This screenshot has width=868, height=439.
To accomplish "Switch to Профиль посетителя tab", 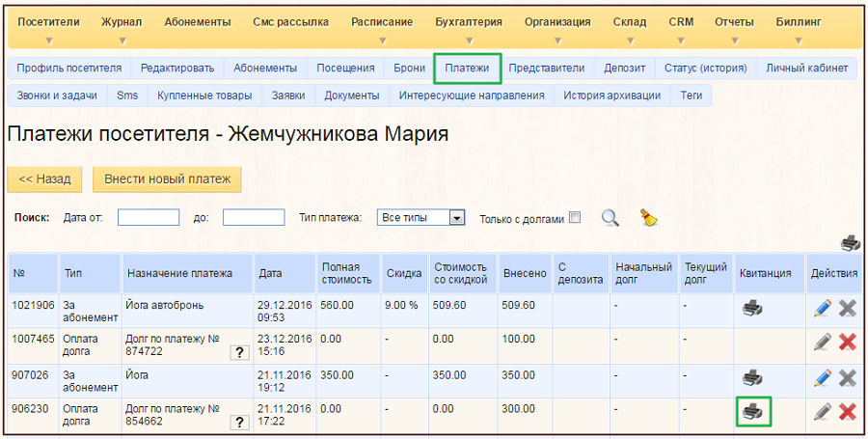I will pyautogui.click(x=69, y=69).
